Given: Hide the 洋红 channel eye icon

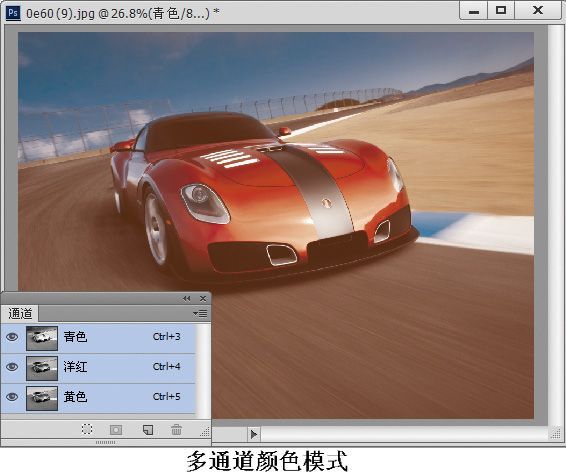Looking at the screenshot, I should click(12, 367).
